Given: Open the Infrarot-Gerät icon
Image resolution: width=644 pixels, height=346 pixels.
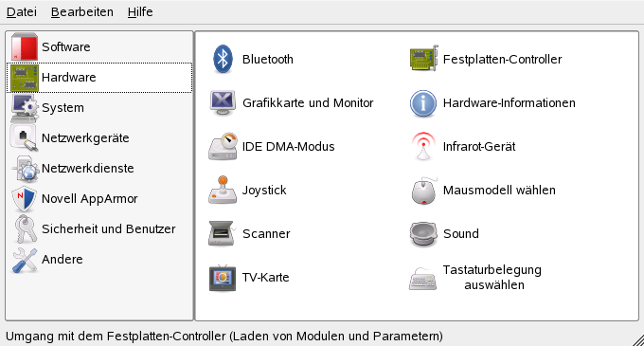Looking at the screenshot, I should pos(423,146).
